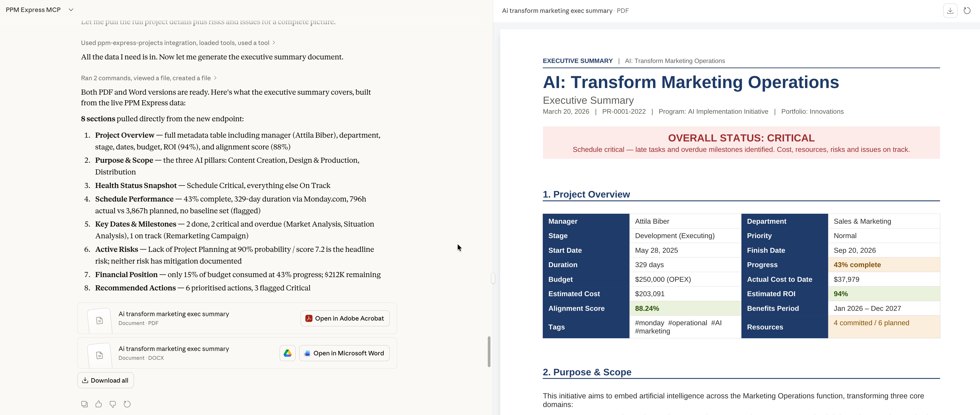Click the thumbs up feedback icon

(x=99, y=404)
